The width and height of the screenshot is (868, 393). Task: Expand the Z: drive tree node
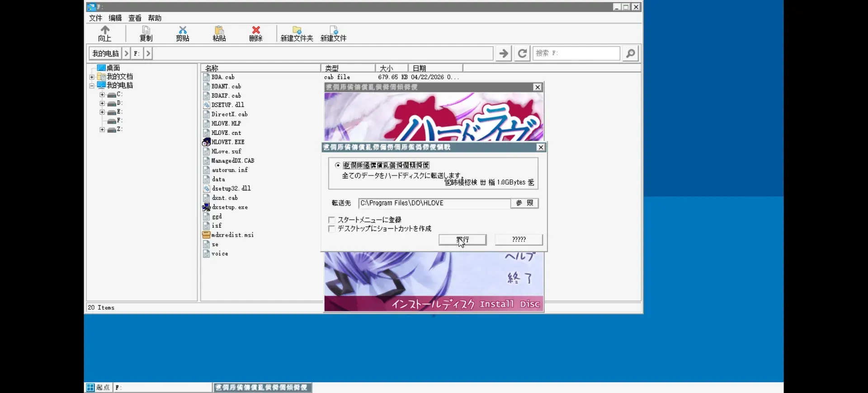102,130
